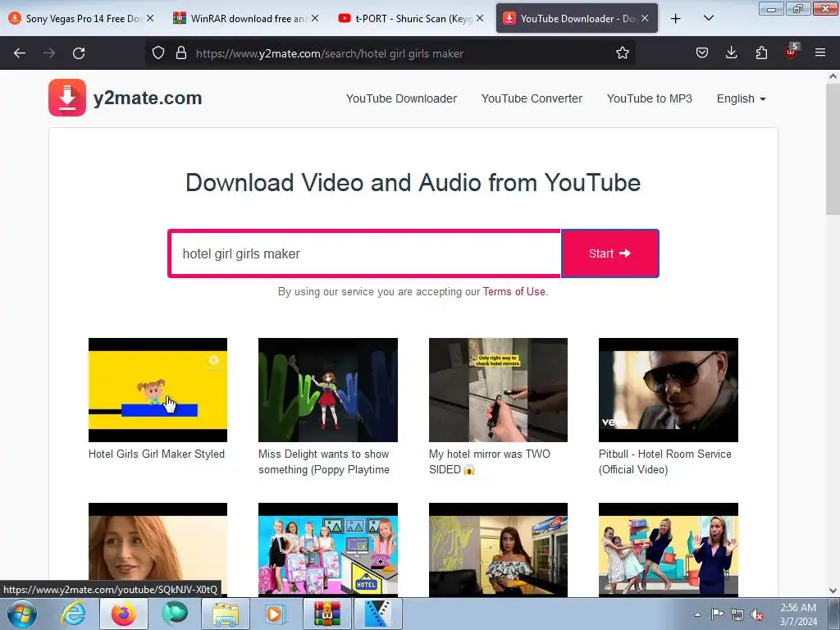Open the teal globe browser taskbar icon
The width and height of the screenshot is (840, 630).
coord(175,614)
